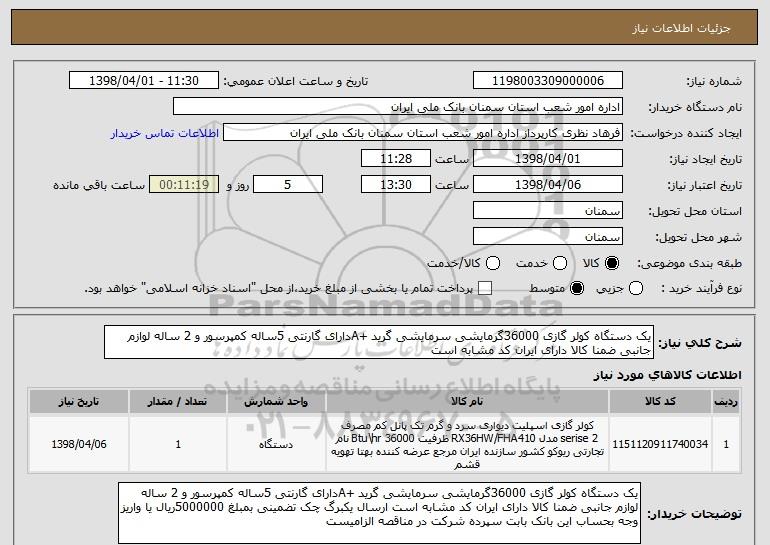This screenshot has height=545, width=770.
Task: Click the ردیف column header
Action: [726, 401]
